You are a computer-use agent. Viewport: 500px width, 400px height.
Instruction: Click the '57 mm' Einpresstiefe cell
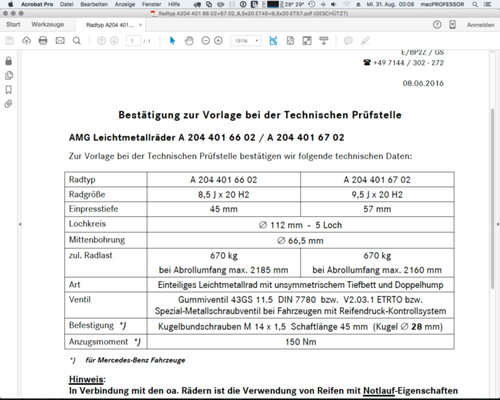(x=377, y=209)
